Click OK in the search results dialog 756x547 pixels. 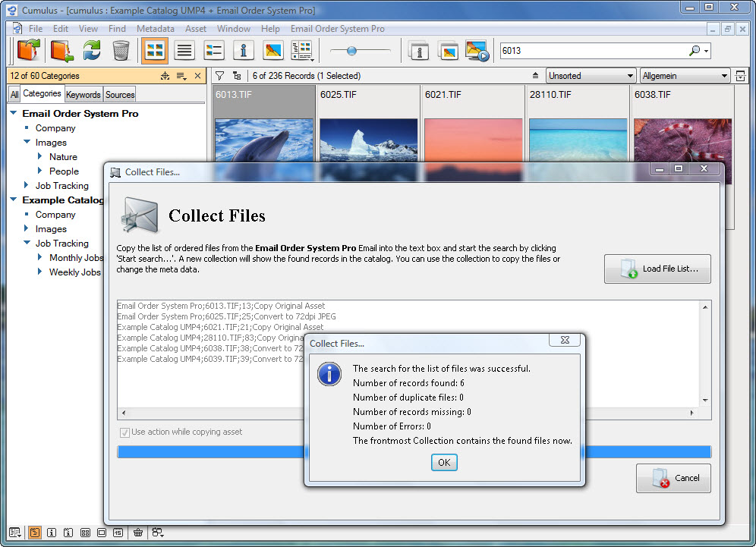click(x=444, y=463)
